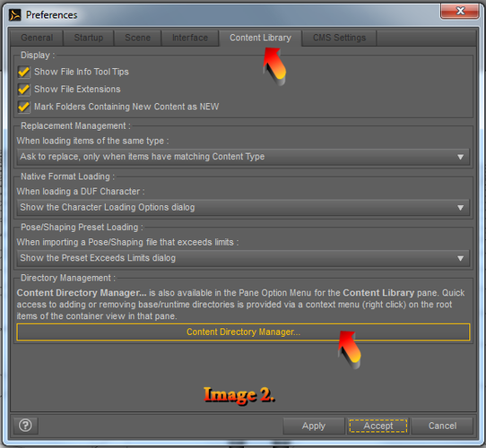This screenshot has height=448, width=486.
Task: Click the Accept button
Action: 378,426
